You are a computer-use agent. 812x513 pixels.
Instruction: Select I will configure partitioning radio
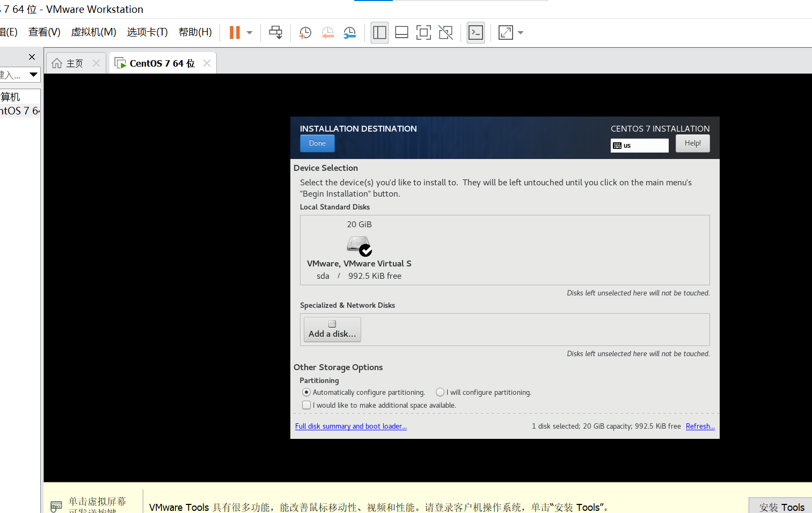click(x=440, y=392)
